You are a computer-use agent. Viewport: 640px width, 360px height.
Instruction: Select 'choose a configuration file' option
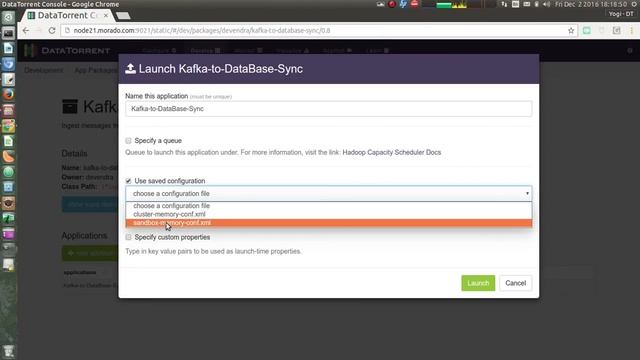tap(329, 206)
